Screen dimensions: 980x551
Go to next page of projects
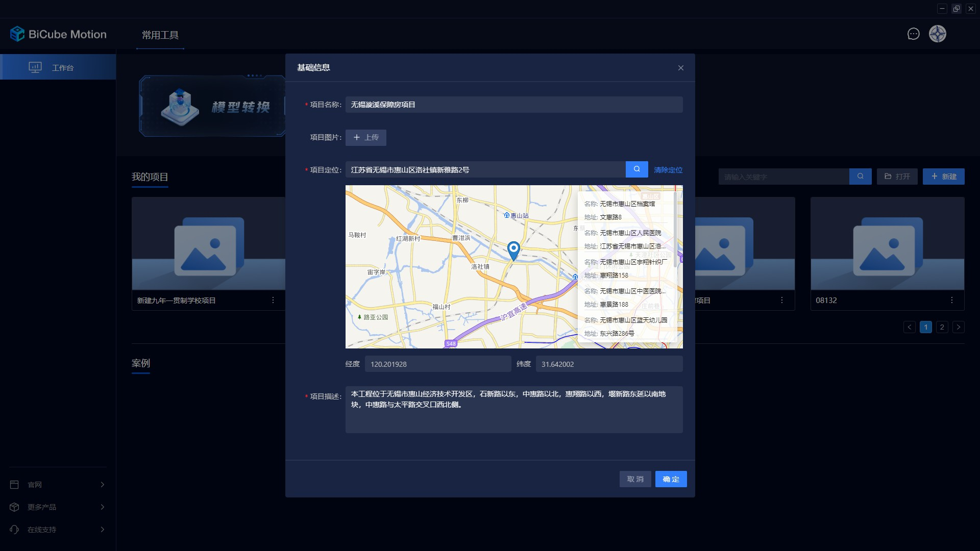(x=958, y=327)
